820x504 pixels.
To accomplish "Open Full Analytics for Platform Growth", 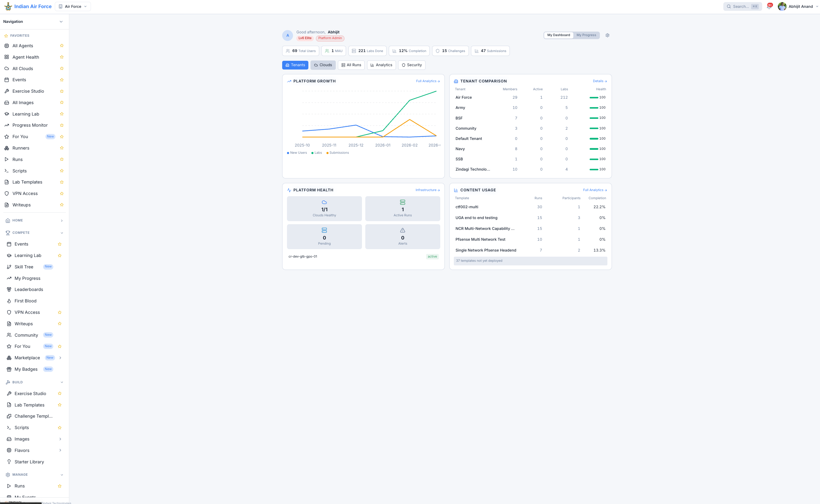I will [428, 81].
